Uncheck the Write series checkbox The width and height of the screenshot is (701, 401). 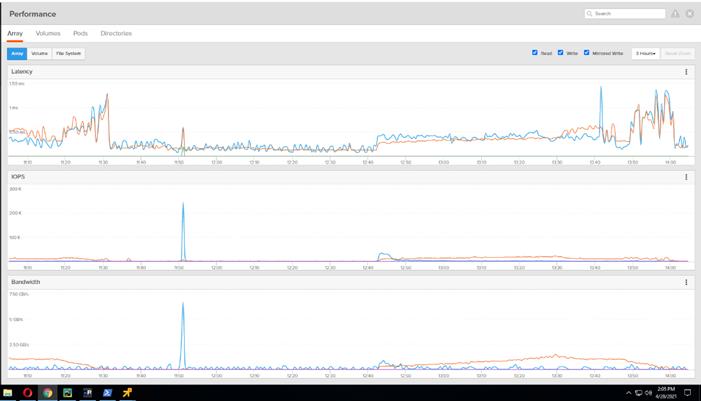(560, 53)
